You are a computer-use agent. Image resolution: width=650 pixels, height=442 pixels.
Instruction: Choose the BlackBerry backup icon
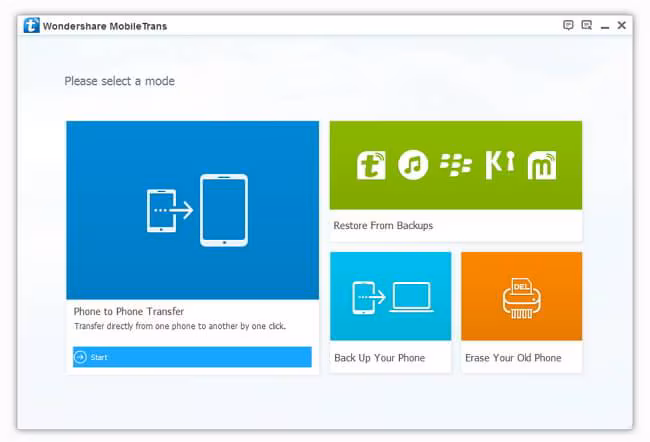point(456,165)
